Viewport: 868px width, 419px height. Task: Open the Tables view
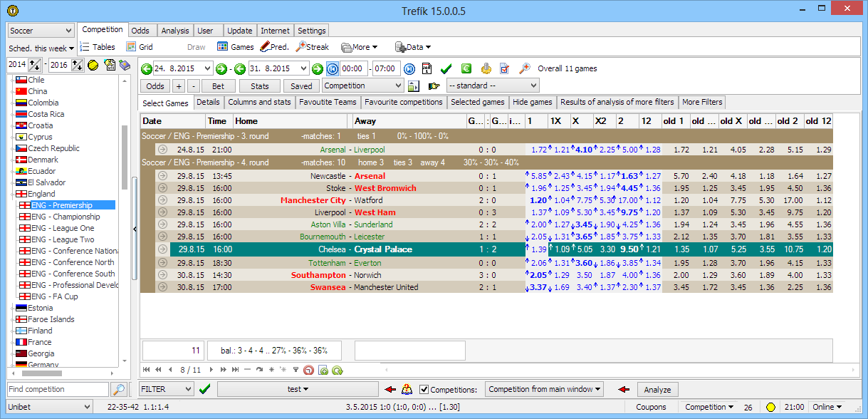(98, 47)
